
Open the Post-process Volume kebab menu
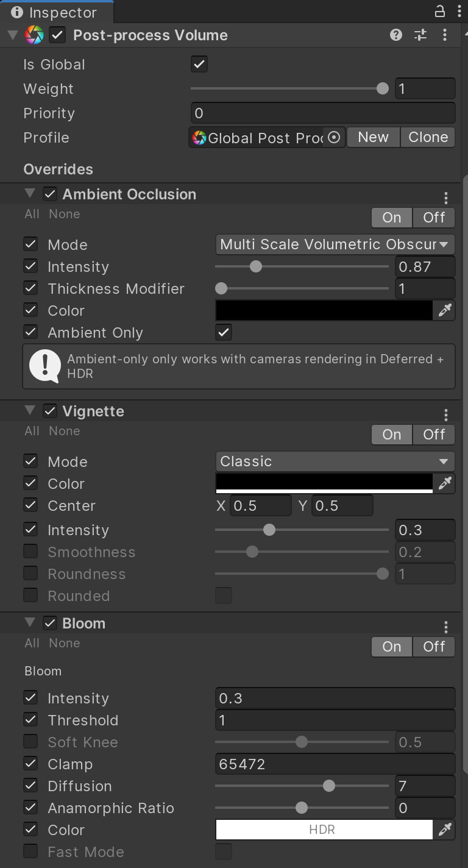click(445, 35)
